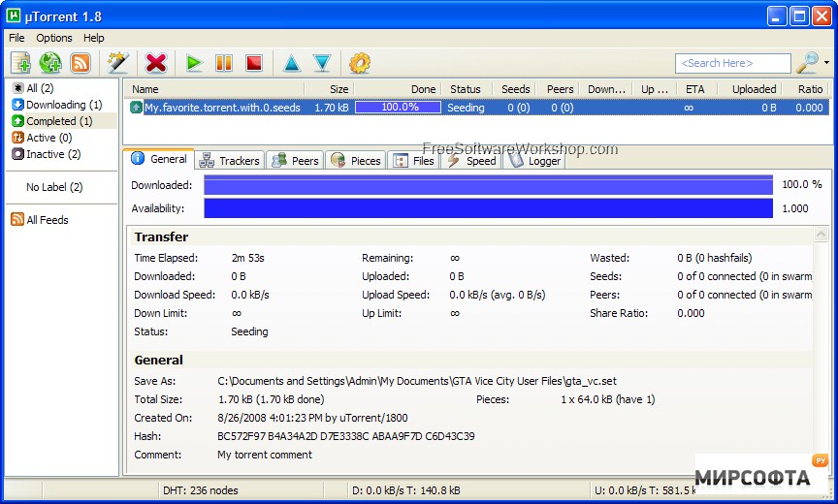Sort by Status column header
Image resolution: width=838 pixels, height=504 pixels.
point(465,89)
